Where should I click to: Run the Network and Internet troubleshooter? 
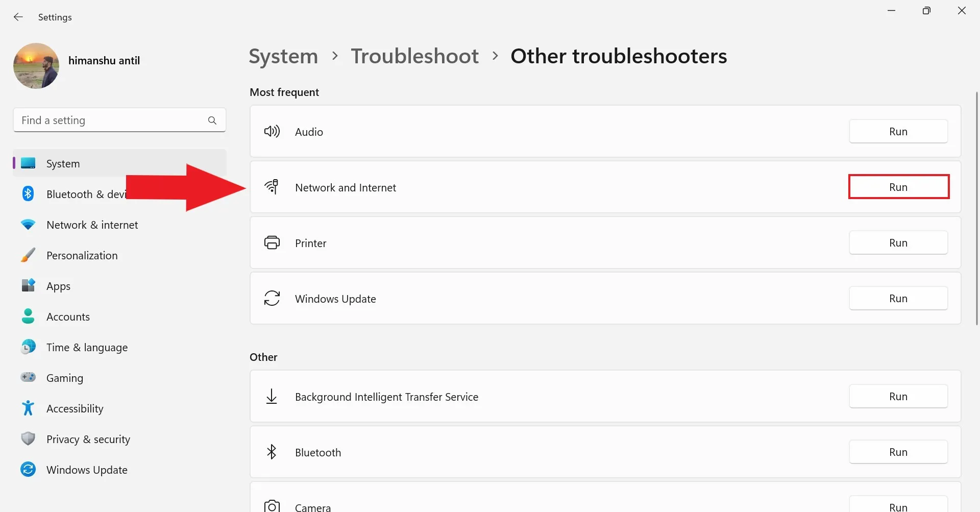point(898,187)
